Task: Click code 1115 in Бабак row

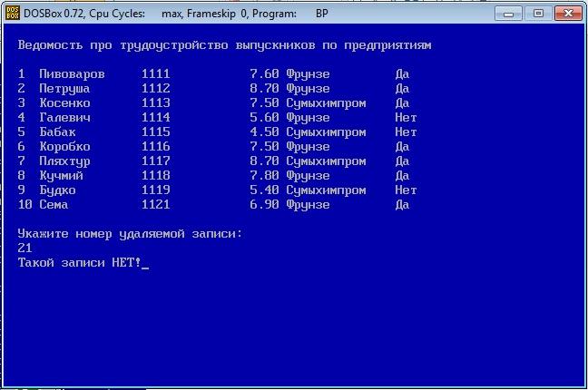Action: (156, 132)
